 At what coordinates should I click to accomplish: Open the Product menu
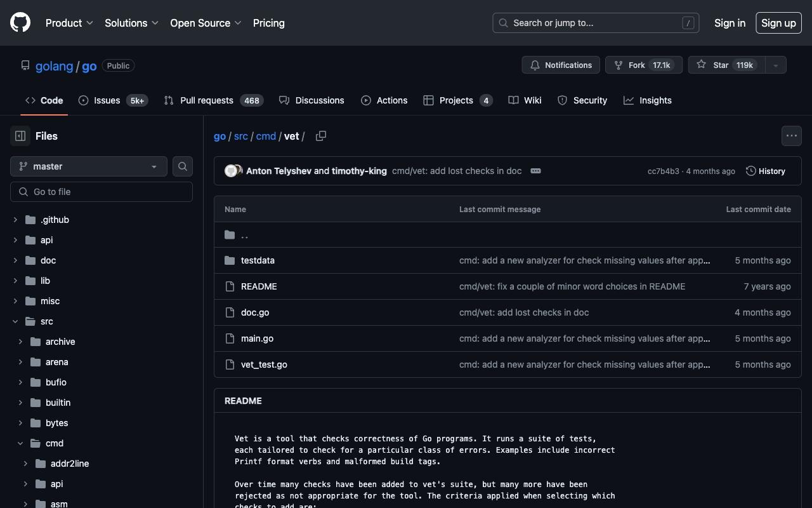(x=70, y=23)
